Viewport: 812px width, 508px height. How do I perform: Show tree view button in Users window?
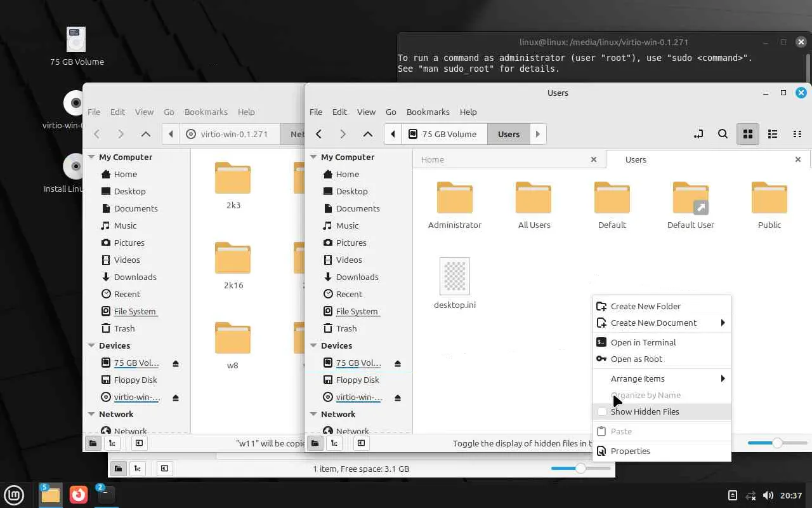pos(334,443)
